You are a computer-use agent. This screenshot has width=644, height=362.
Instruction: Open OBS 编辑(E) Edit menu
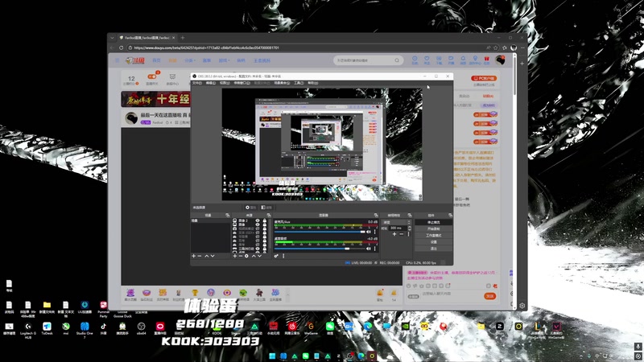tap(211, 83)
